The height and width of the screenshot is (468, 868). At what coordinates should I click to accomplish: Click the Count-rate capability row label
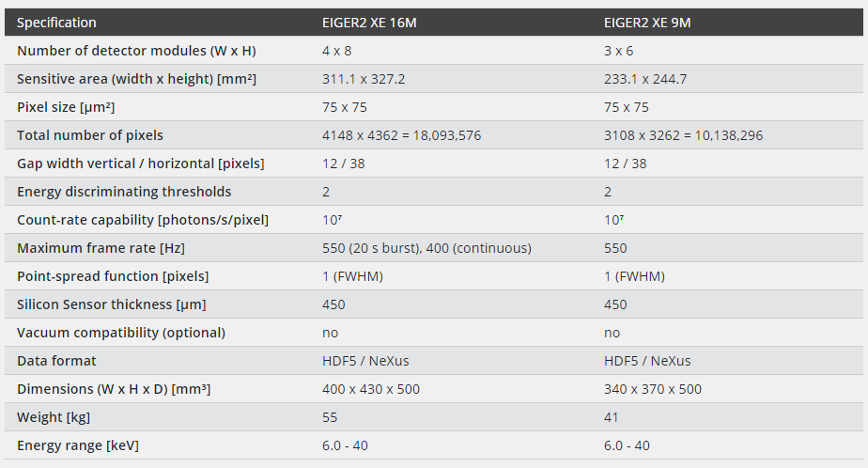(x=143, y=220)
